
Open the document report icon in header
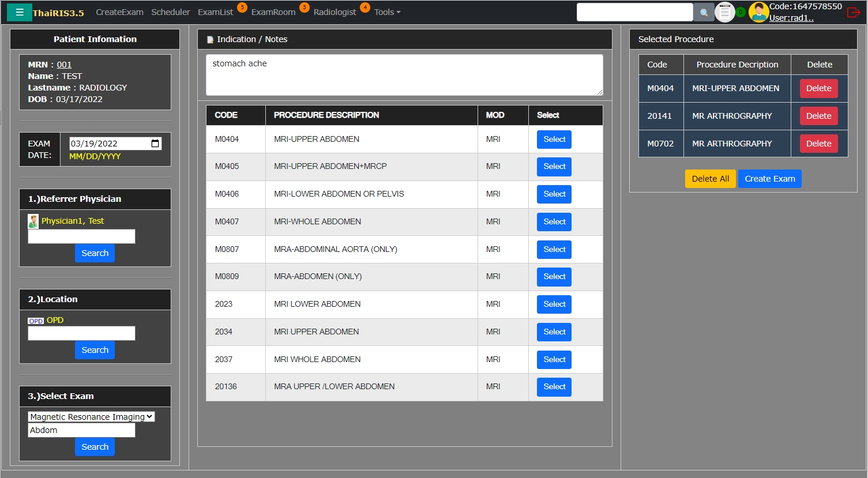724,12
